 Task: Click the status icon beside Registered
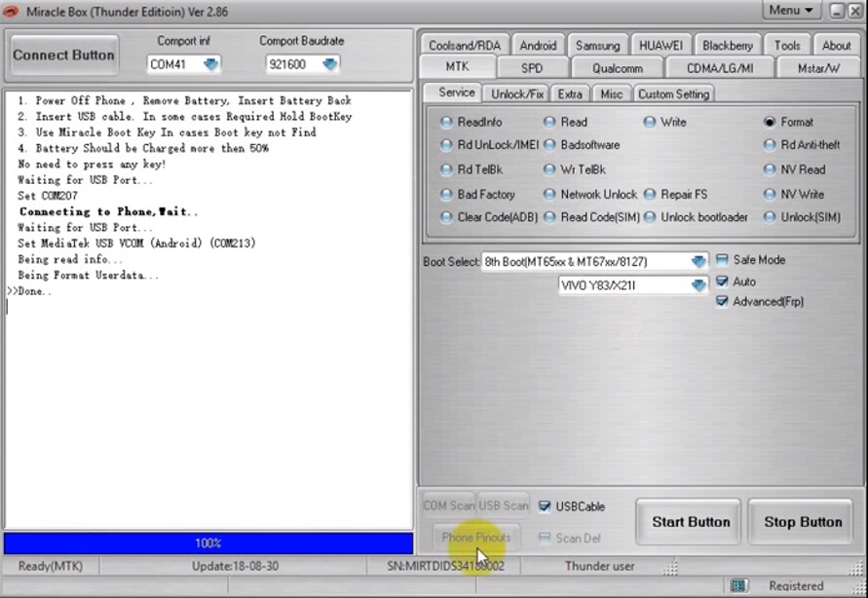(x=738, y=585)
